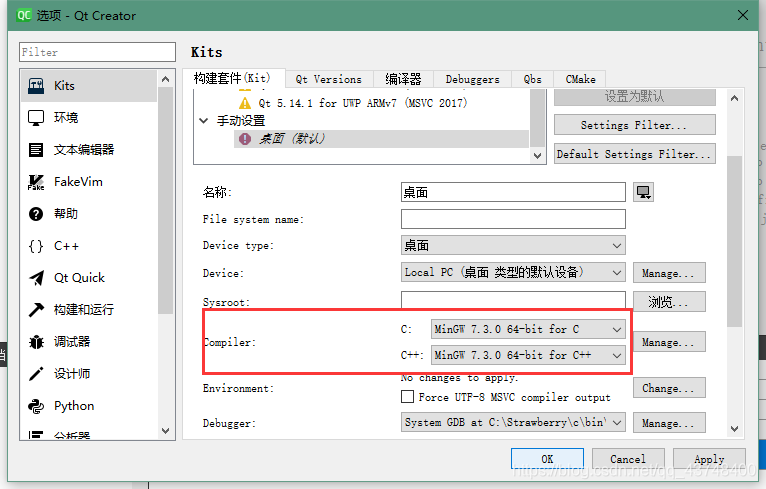This screenshot has width=766, height=489.
Task: Click the kit icon button beside 名称 field
Action: tap(643, 192)
